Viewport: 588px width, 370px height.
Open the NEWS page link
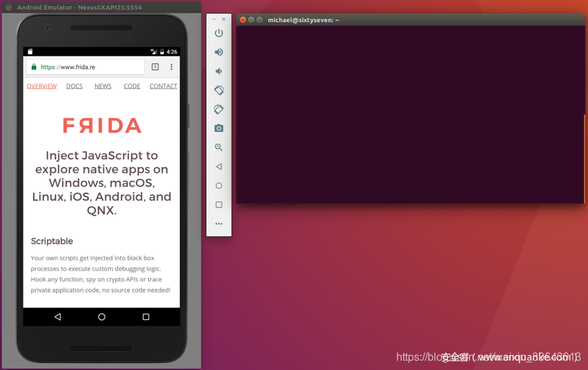tap(103, 86)
